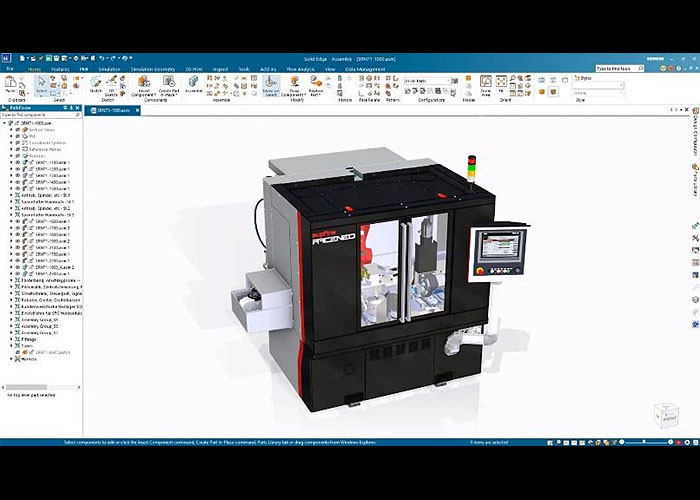Viewport: 700px width, 500px height.
Task: Expand the Fittings group node
Action: (12, 339)
